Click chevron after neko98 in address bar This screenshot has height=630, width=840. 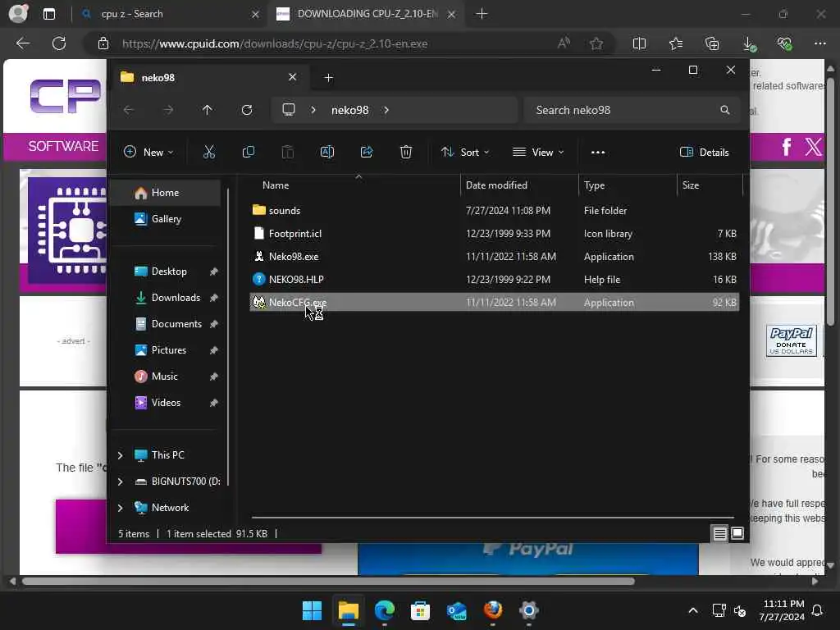(386, 110)
